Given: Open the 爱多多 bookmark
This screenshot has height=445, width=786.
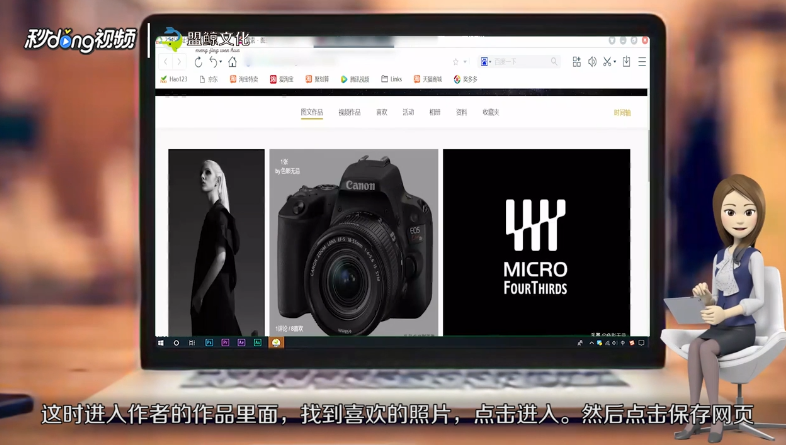Looking at the screenshot, I should [x=465, y=79].
